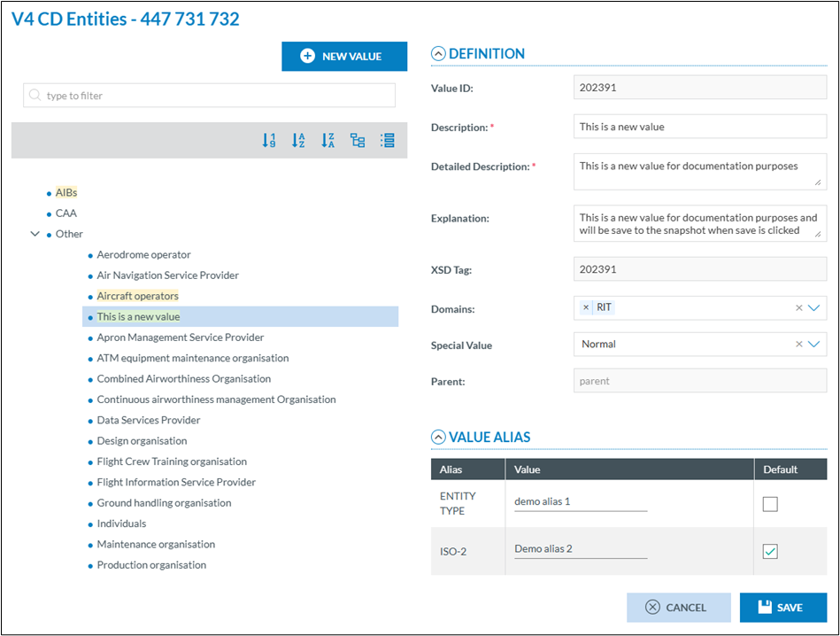
Task: Click the type to filter search box
Action: 209,96
